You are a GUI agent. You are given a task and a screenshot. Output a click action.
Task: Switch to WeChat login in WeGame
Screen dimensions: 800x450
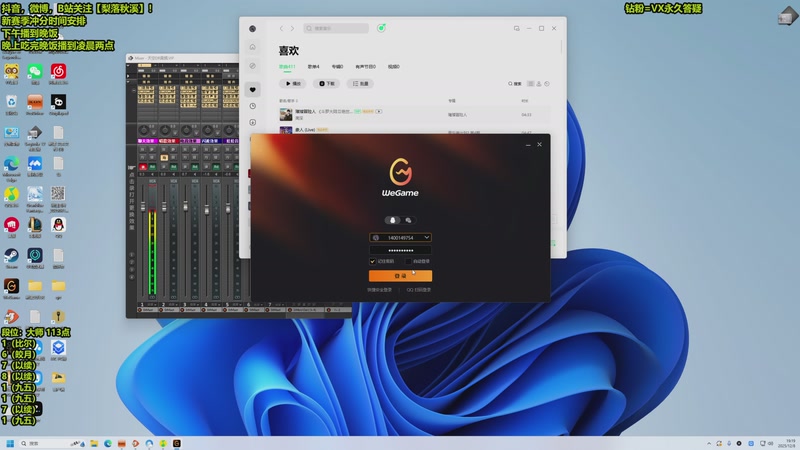(408, 220)
